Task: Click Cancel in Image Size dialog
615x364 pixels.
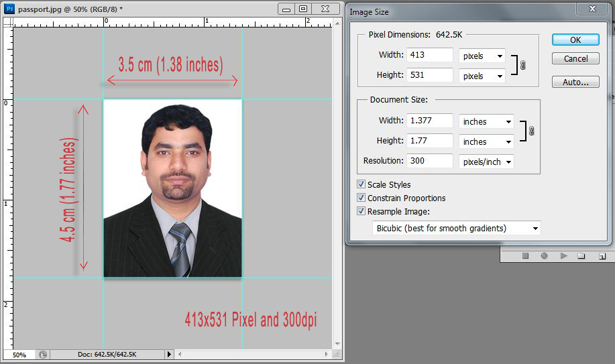Action: pos(575,58)
